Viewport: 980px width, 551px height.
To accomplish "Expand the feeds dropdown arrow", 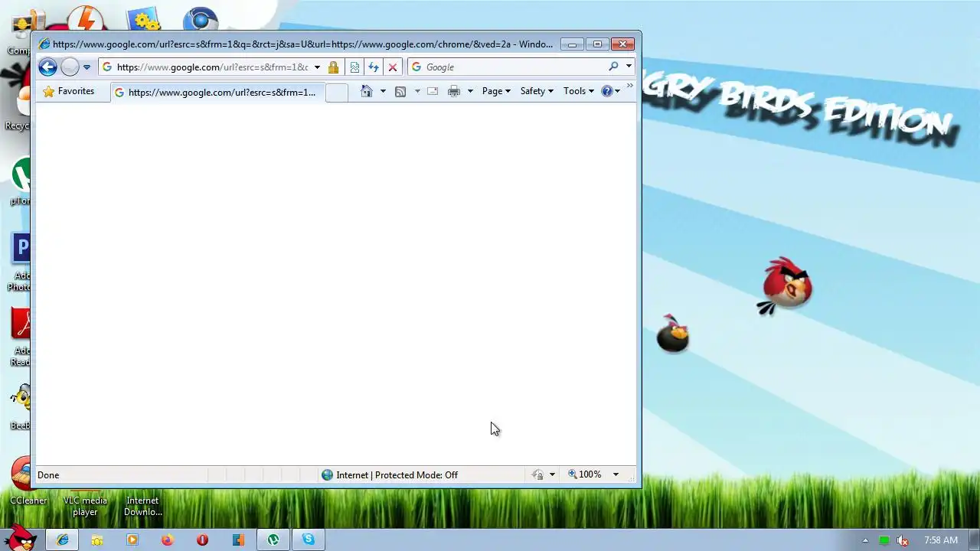I will (417, 91).
